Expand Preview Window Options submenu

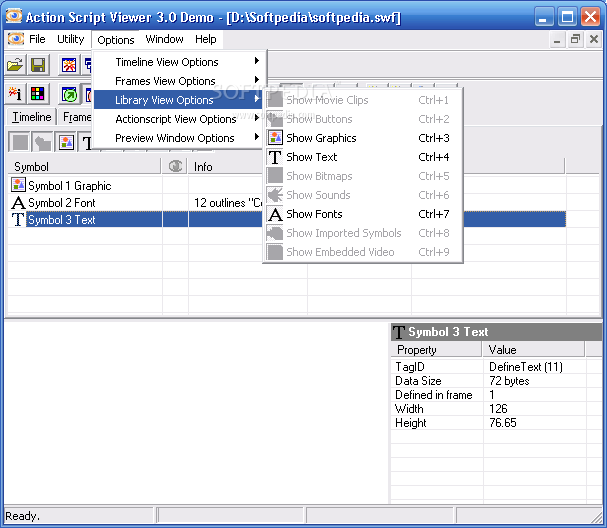coord(178,138)
